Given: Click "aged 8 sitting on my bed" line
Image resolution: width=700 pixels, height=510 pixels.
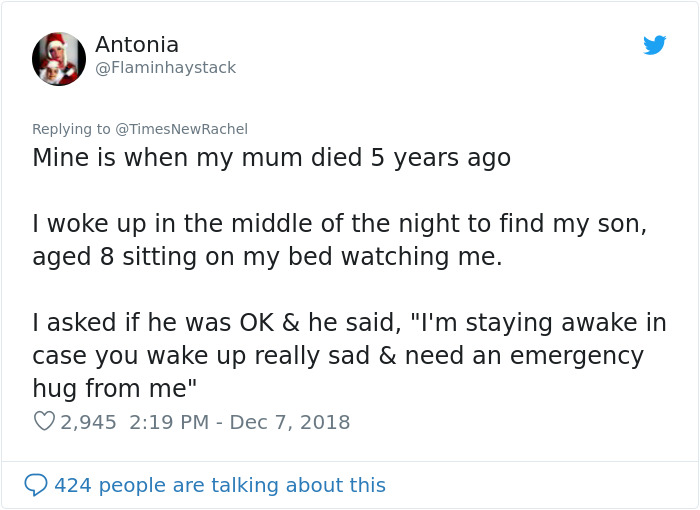Looking at the screenshot, I should click(267, 257).
